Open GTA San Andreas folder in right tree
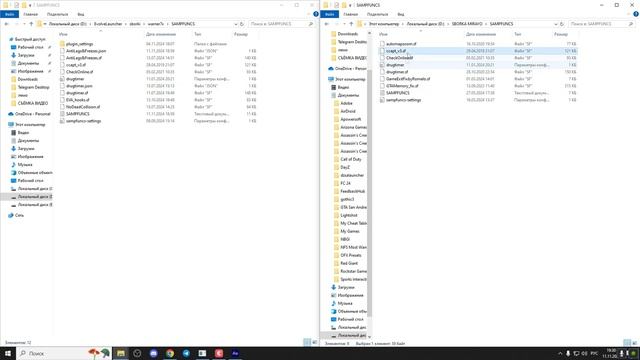640x360 pixels. (353, 207)
